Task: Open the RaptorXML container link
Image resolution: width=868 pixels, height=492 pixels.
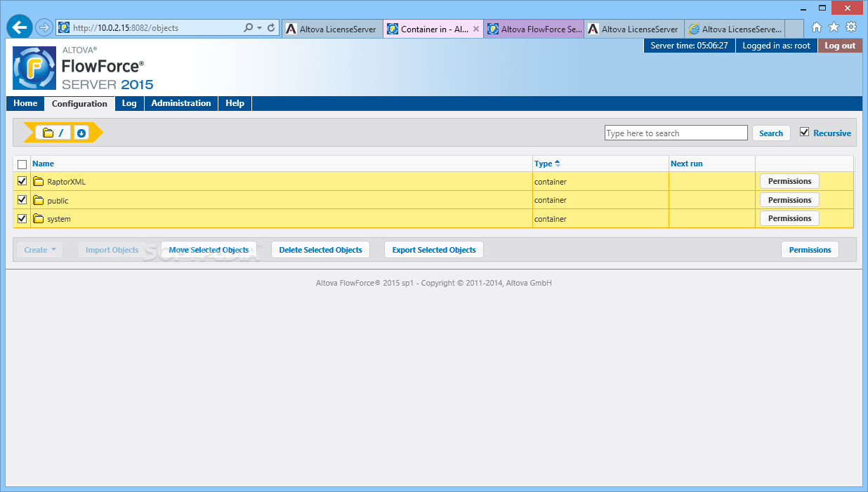Action: 66,182
